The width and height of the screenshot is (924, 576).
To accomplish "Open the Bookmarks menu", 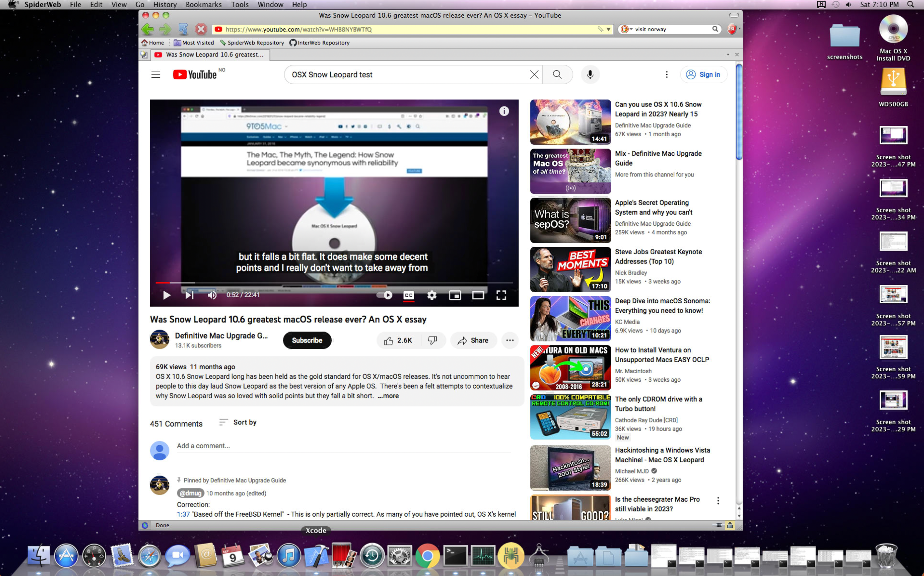I will (x=204, y=5).
